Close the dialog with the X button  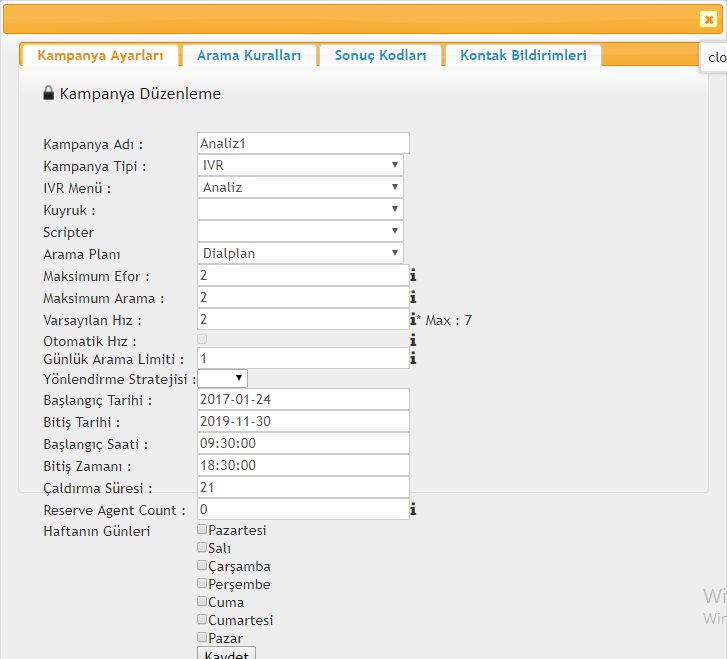pyautogui.click(x=708, y=19)
